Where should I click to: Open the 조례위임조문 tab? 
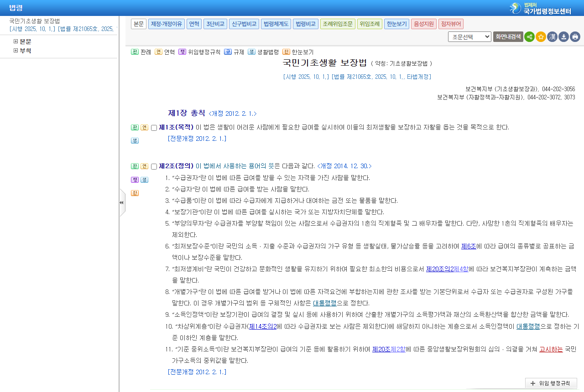[x=338, y=24]
